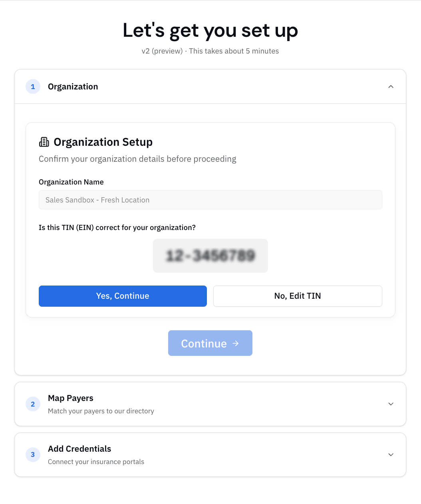Viewport: 421px width, 504px height.
Task: Collapse the Organization section chevron
Action: pyautogui.click(x=391, y=87)
